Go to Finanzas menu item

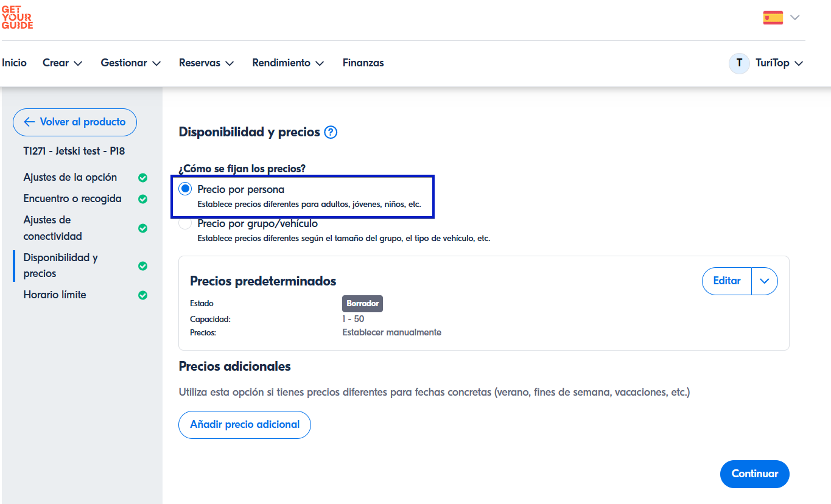click(363, 63)
